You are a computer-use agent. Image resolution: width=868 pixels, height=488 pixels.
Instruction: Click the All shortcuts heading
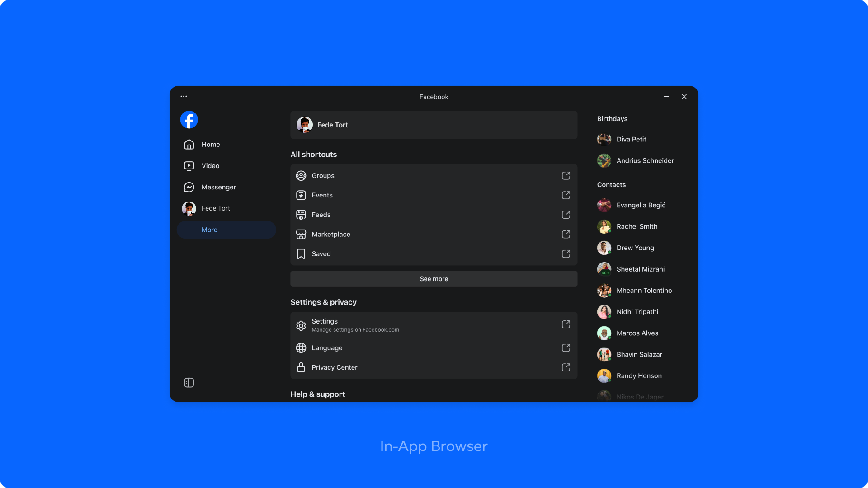(313, 155)
